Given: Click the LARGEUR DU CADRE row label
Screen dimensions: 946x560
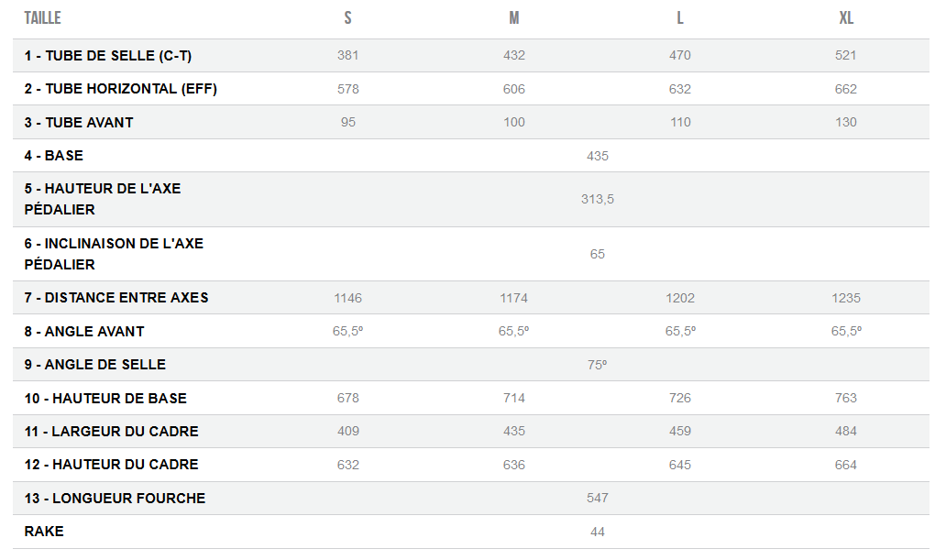Looking at the screenshot, I should [x=112, y=431].
